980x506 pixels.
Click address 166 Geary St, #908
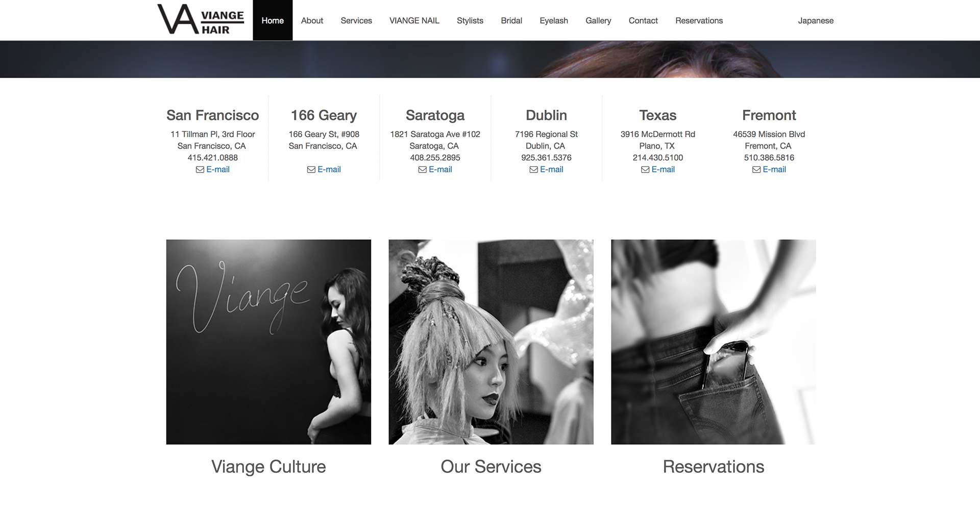coord(324,134)
